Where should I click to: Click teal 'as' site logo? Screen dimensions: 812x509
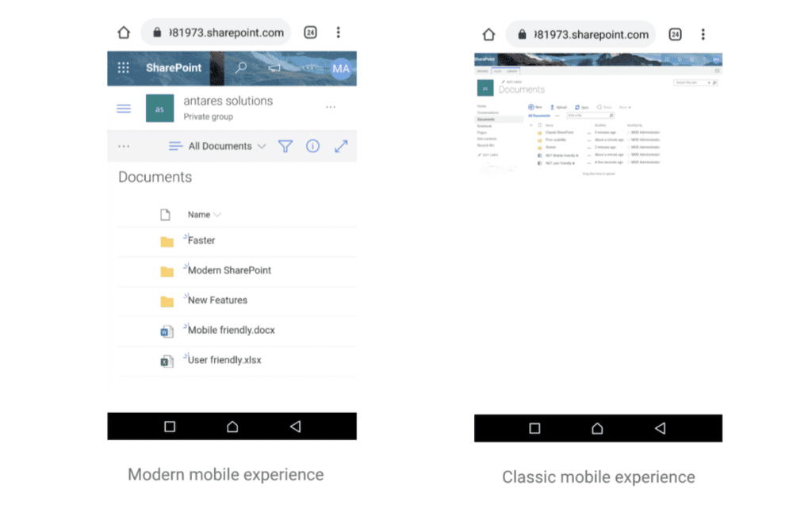click(159, 108)
